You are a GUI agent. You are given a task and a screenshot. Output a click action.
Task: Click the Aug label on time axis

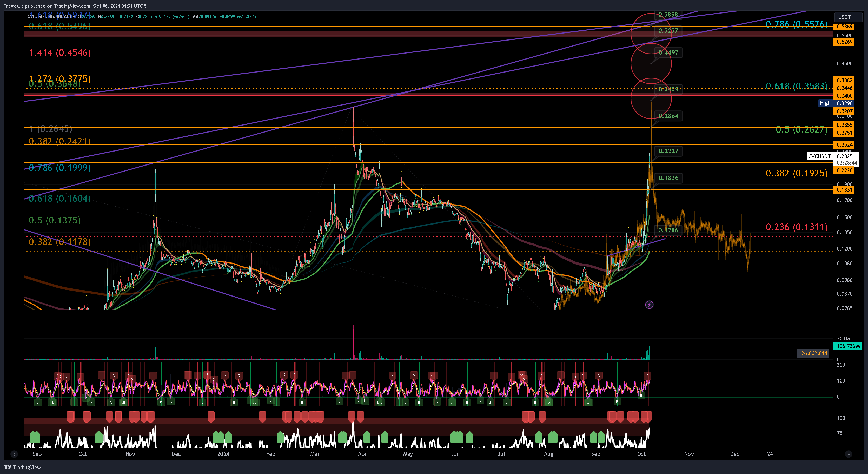pyautogui.click(x=548, y=454)
